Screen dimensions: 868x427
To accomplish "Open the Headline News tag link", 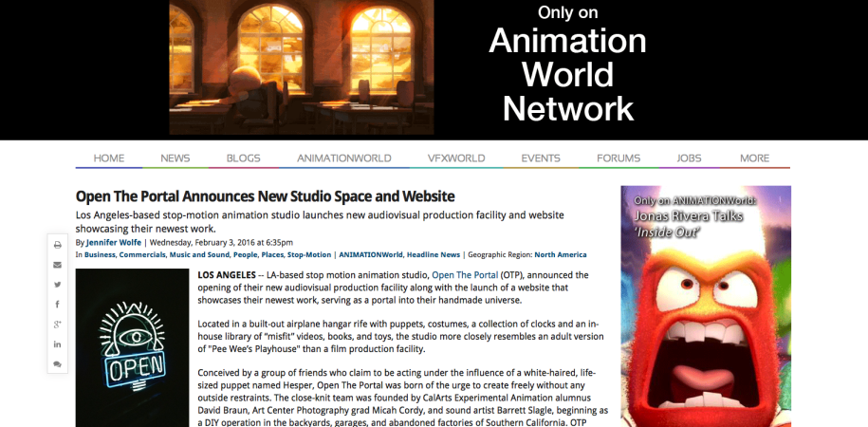I will (434, 254).
